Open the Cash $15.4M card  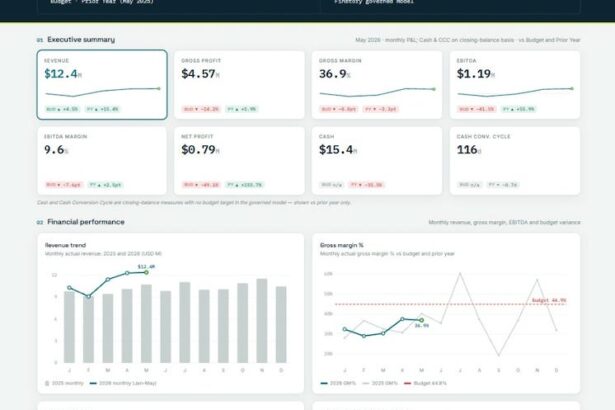(377, 160)
